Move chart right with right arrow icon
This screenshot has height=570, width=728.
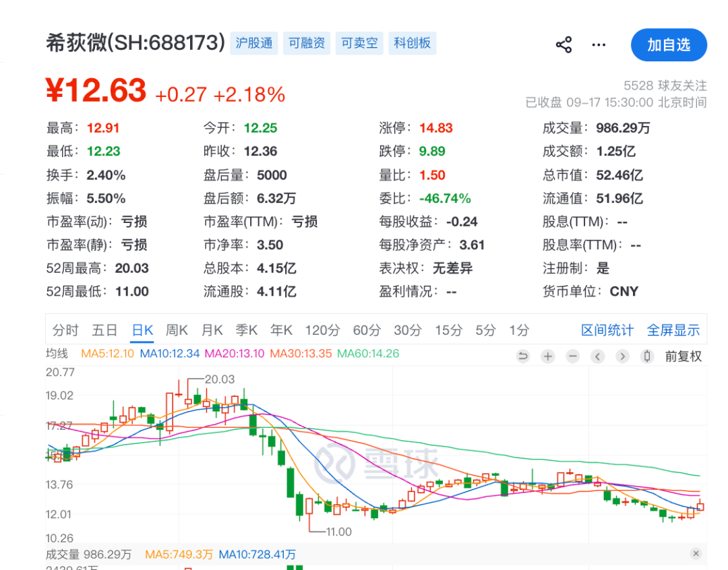[622, 356]
